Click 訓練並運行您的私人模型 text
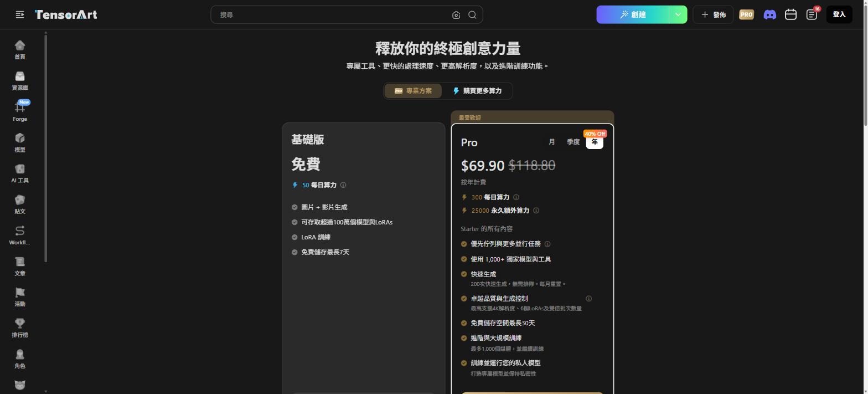Screen dimensions: 868x394 505,363
